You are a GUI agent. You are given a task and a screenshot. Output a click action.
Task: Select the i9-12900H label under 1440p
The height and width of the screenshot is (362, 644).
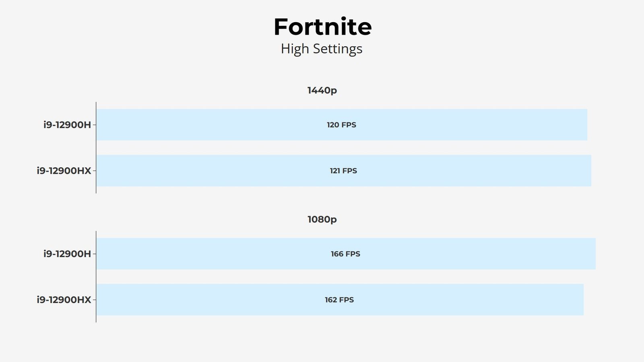click(x=67, y=125)
